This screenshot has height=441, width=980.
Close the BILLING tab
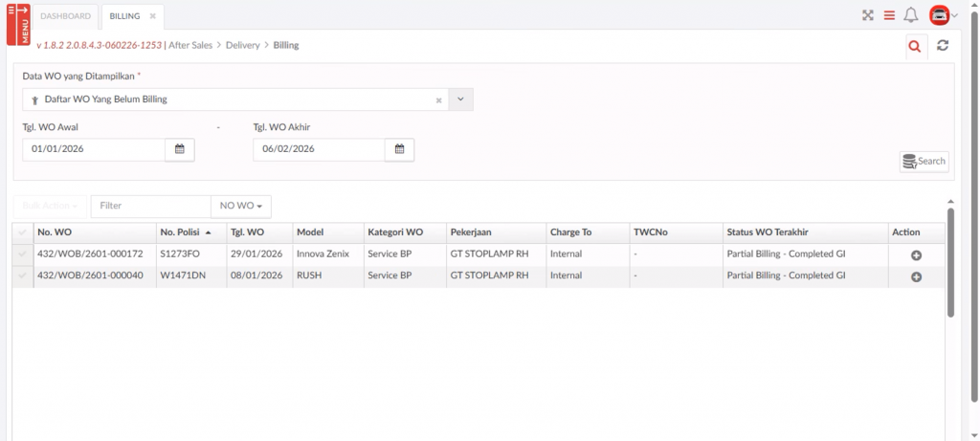152,16
